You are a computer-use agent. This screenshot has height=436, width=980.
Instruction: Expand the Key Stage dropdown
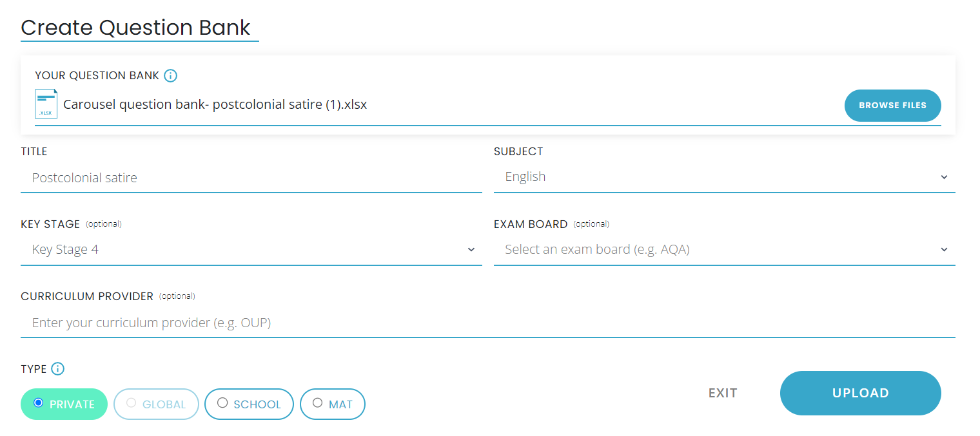tap(245, 249)
